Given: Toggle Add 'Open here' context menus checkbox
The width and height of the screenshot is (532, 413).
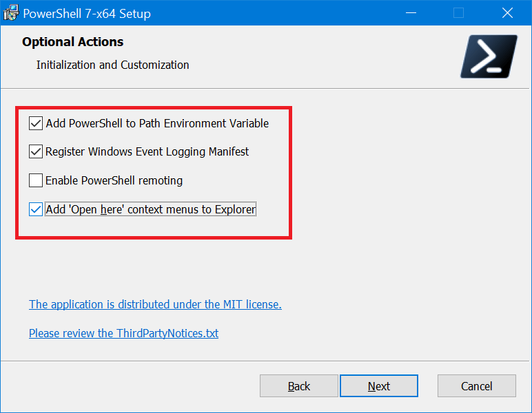Looking at the screenshot, I should click(36, 209).
